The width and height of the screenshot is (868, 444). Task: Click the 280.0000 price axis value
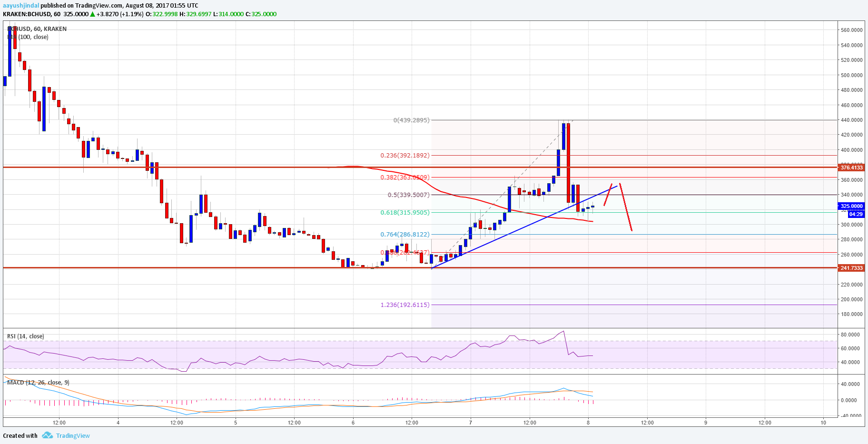852,239
